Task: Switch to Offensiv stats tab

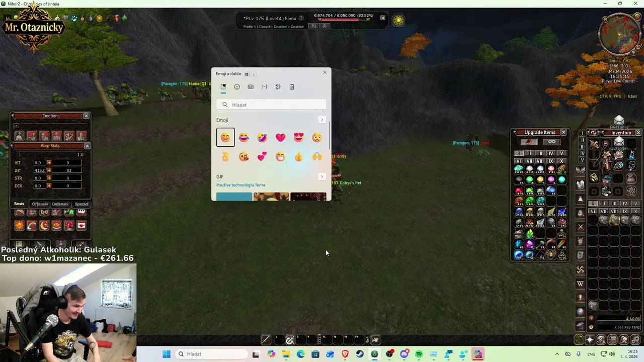Action: pos(40,204)
